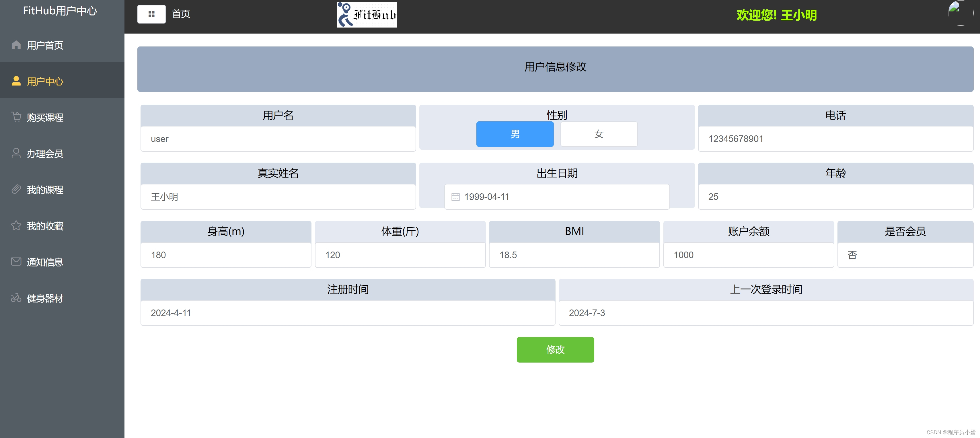Open the calendar icon in 出生日期 field

tap(455, 197)
